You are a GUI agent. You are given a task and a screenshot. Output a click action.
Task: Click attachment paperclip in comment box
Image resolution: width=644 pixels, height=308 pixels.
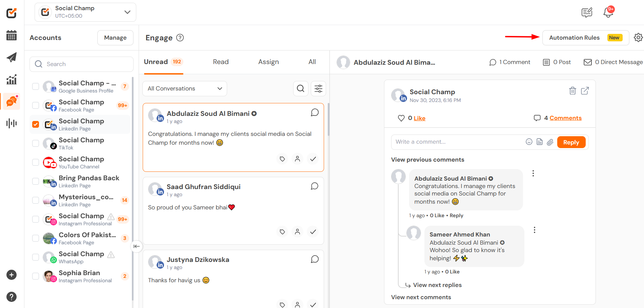[550, 142]
